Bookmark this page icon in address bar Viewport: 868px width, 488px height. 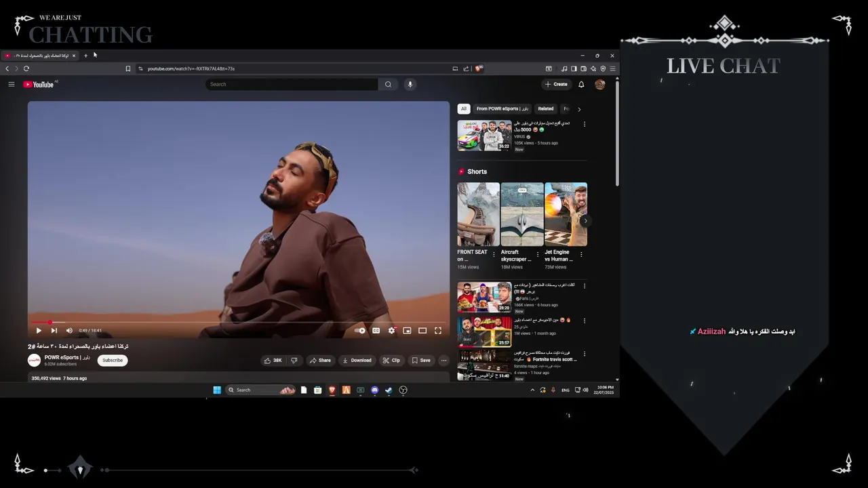click(x=127, y=68)
